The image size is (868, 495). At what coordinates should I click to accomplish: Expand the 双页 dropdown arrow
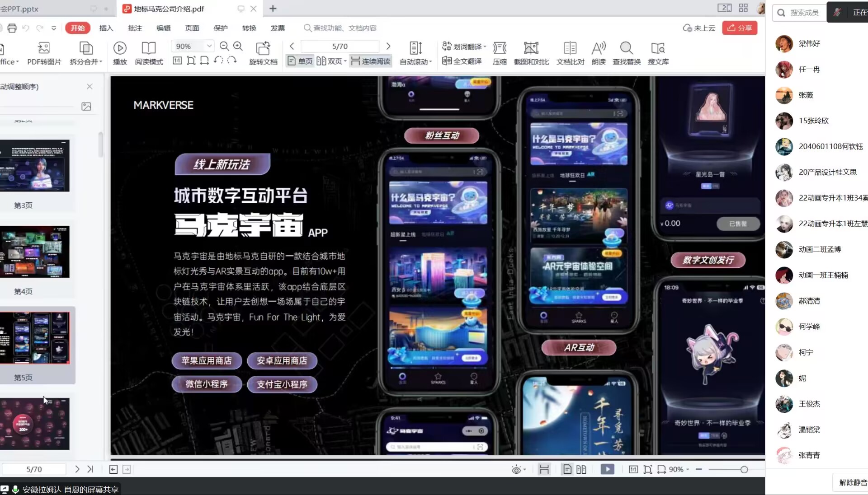click(x=345, y=61)
